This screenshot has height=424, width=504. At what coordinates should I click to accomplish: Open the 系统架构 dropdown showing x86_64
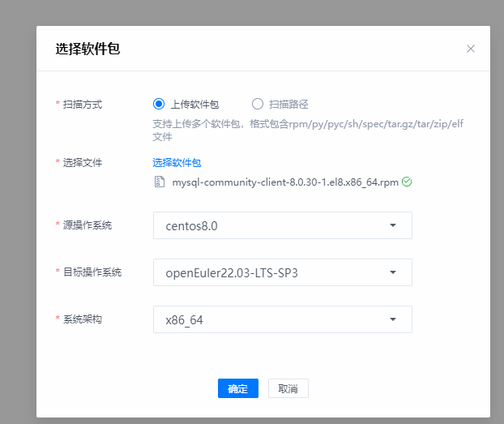click(282, 319)
